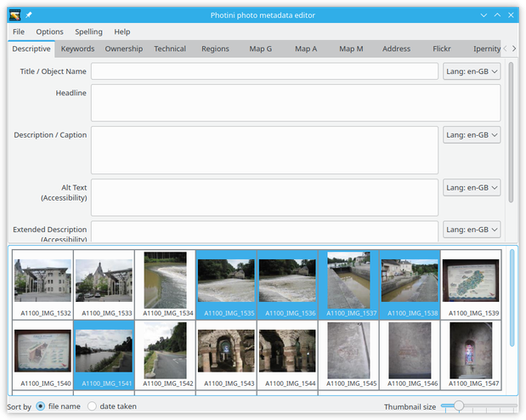The image size is (526, 420).
Task: Click into the Headline text box
Action: coord(296,103)
